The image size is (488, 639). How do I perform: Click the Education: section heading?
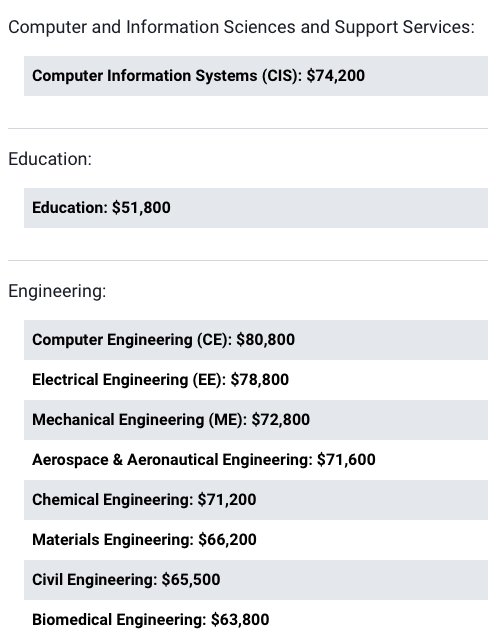click(50, 159)
